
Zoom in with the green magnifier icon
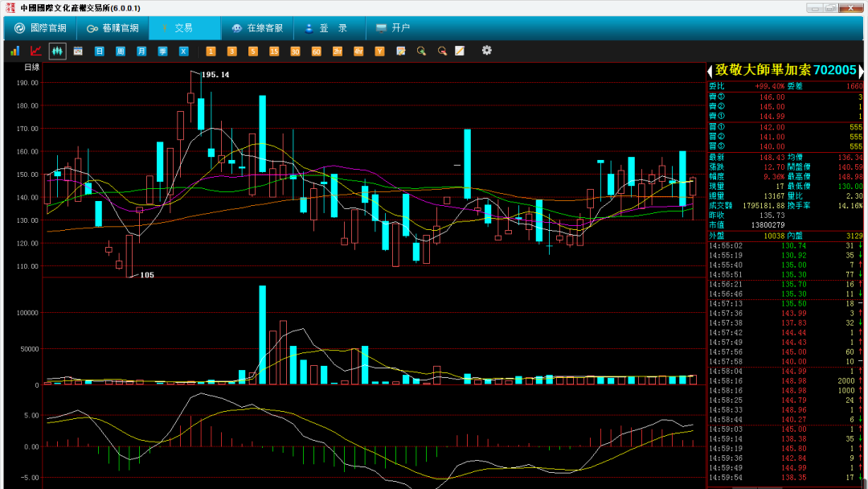coord(421,51)
